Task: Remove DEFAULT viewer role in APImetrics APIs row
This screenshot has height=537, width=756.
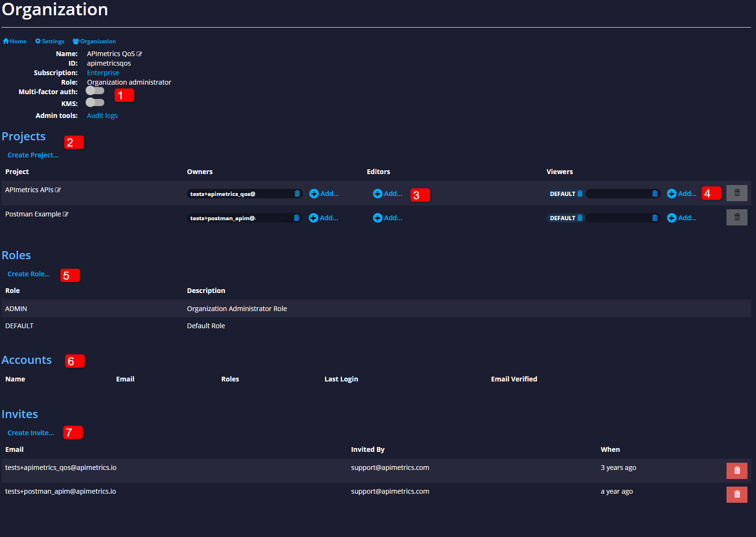Action: pos(579,194)
